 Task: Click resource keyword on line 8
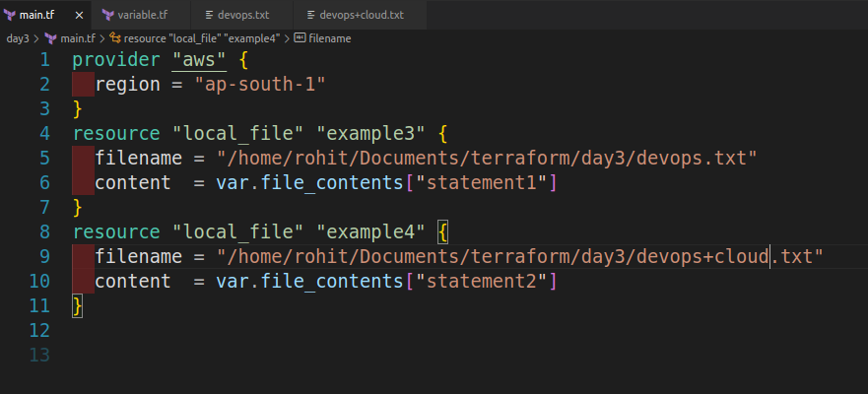(x=116, y=231)
